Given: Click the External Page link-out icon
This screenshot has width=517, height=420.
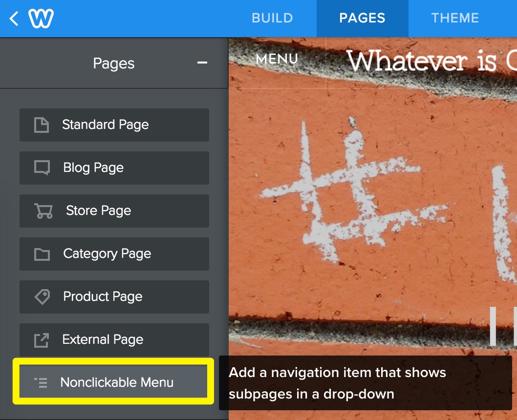Looking at the screenshot, I should click(42, 340).
